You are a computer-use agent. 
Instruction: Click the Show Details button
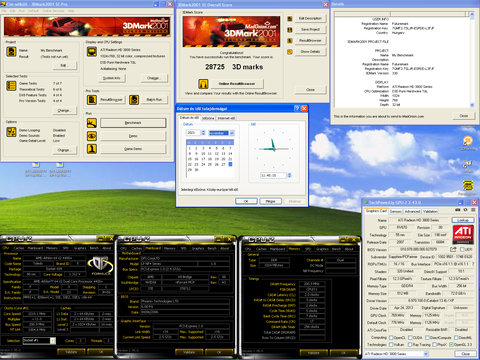click(310, 52)
